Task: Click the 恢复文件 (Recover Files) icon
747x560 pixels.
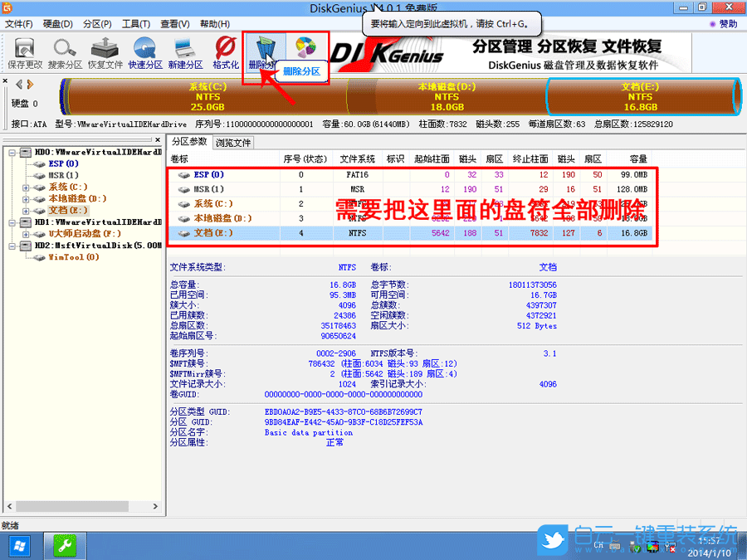Action: click(104, 51)
